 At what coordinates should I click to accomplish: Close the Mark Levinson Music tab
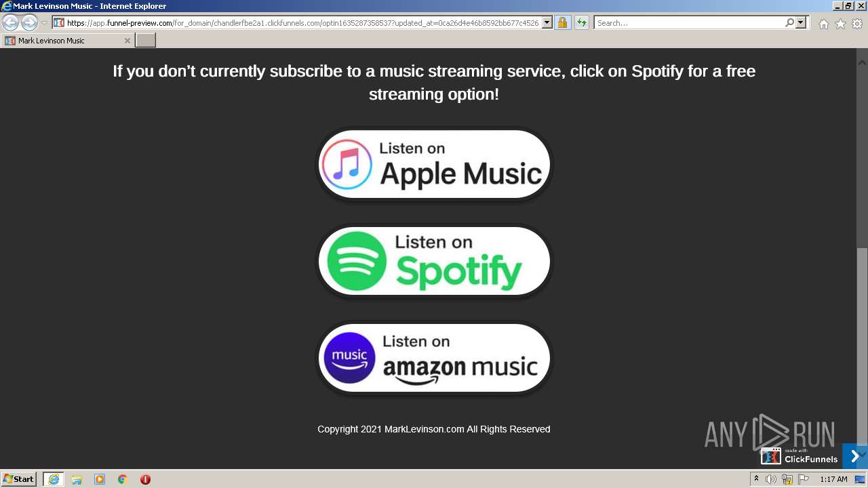tap(127, 41)
